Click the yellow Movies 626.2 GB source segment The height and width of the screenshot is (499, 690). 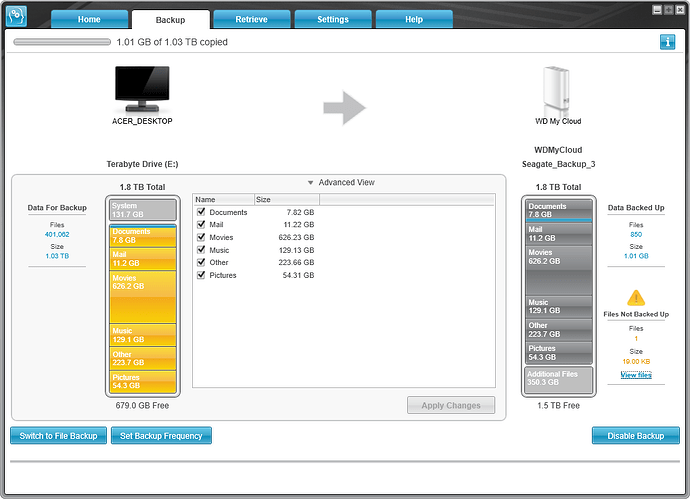point(143,297)
